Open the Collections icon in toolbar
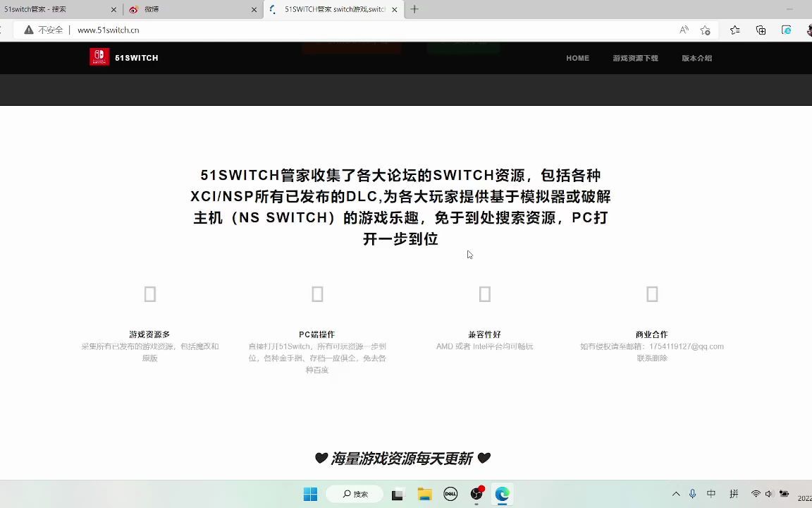Screen dimensions: 812x508 760,30
